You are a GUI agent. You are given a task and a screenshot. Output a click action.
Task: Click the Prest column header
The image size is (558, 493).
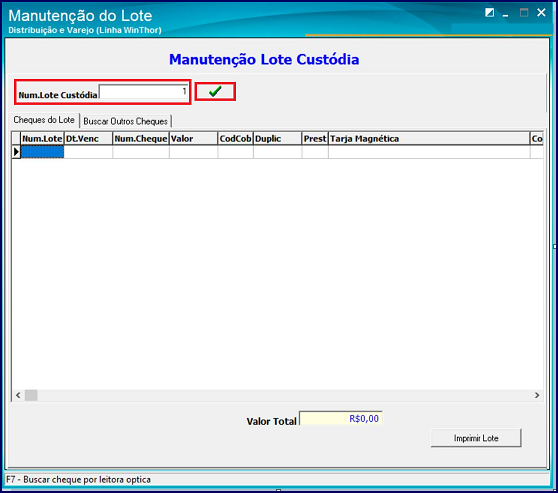point(315,139)
